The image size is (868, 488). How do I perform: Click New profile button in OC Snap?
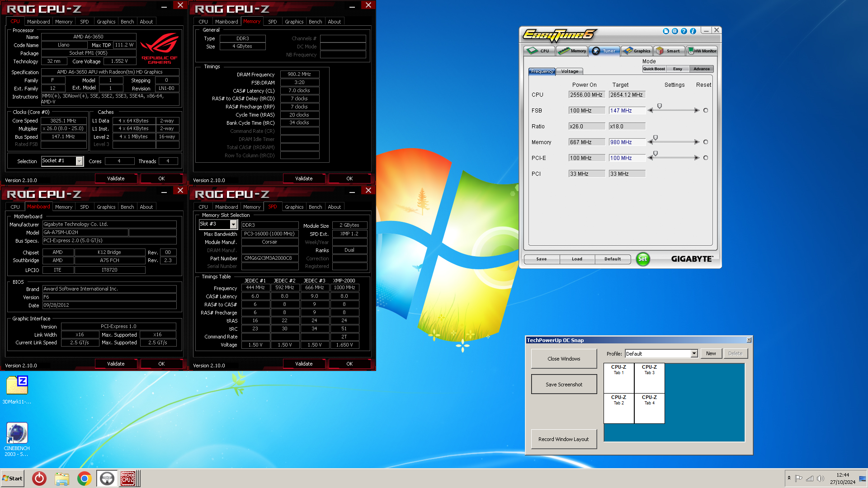711,353
